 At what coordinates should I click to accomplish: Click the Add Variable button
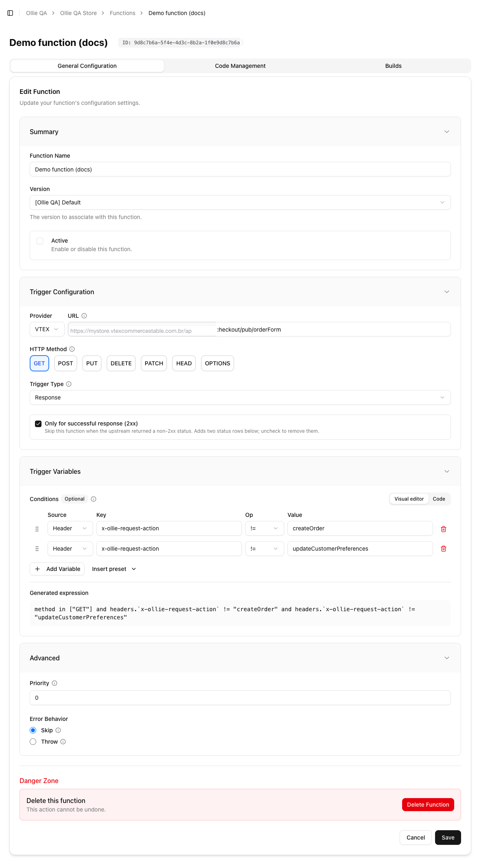coord(57,569)
